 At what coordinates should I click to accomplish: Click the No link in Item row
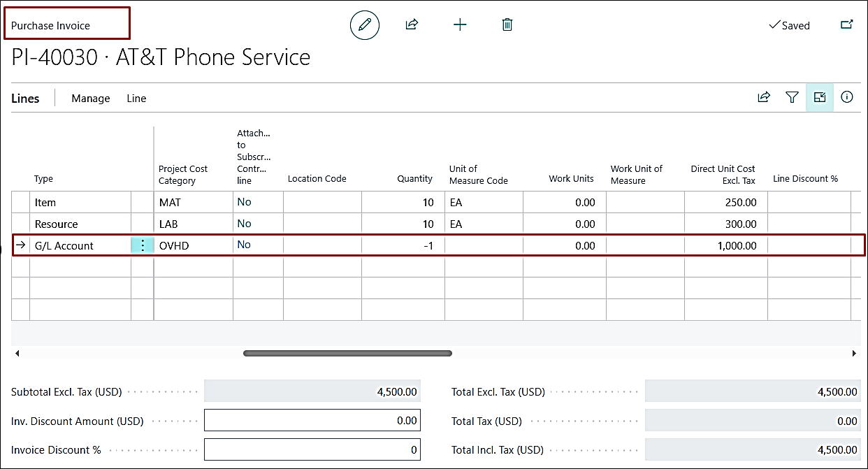(244, 203)
